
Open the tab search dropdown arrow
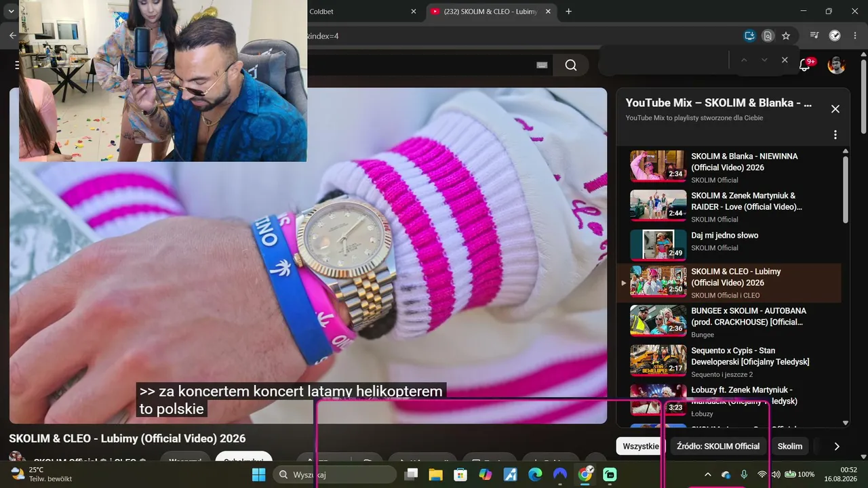pyautogui.click(x=12, y=12)
